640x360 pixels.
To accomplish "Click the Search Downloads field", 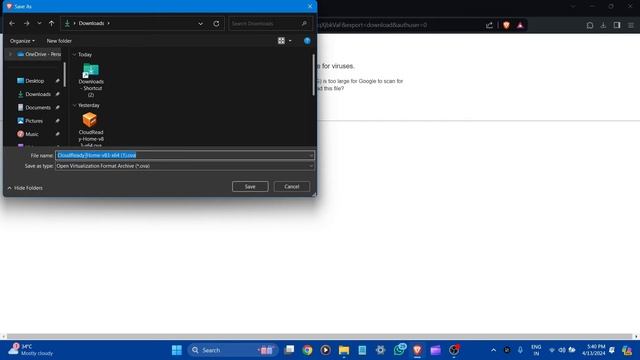I will [269, 24].
